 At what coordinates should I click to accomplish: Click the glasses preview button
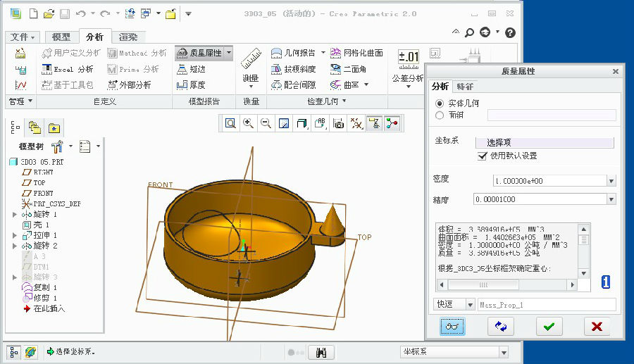[452, 326]
